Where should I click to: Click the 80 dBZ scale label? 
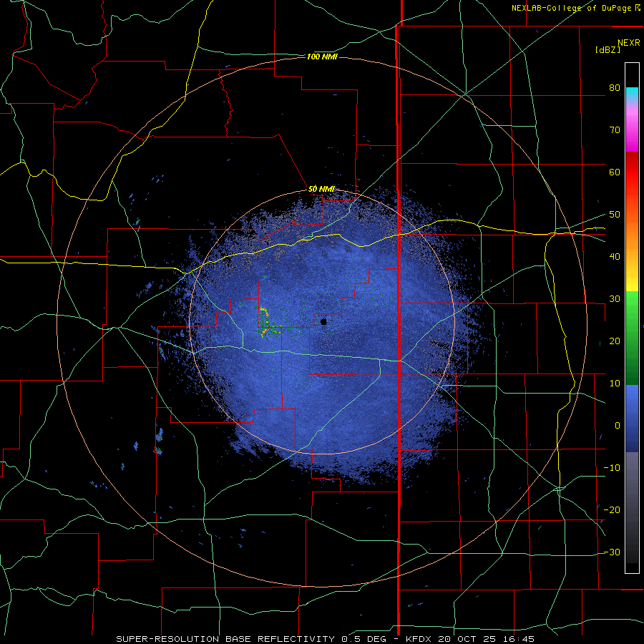coord(615,87)
